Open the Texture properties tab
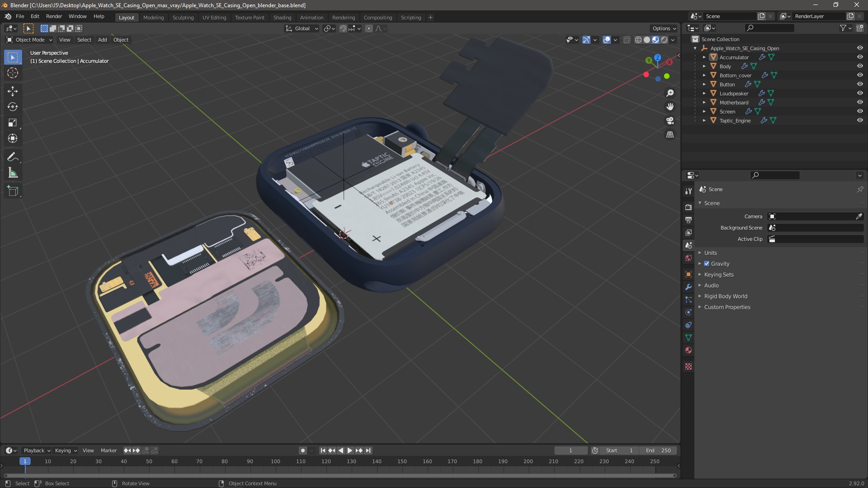 689,366
